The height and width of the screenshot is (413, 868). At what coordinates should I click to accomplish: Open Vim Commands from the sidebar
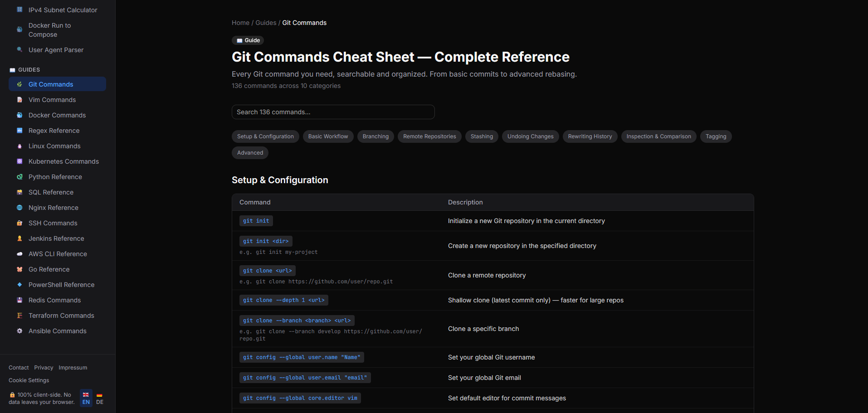(52, 100)
